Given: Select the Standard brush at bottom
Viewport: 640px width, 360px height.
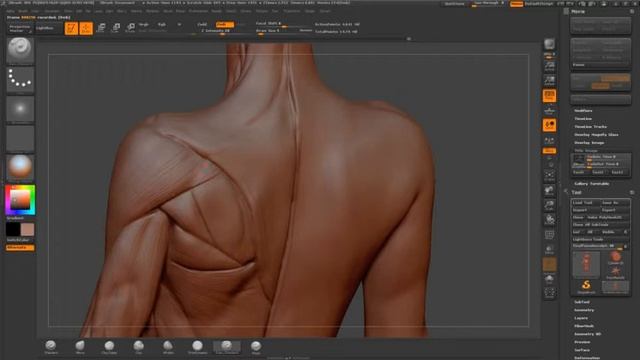Looking at the screenshot, I should tap(51, 347).
